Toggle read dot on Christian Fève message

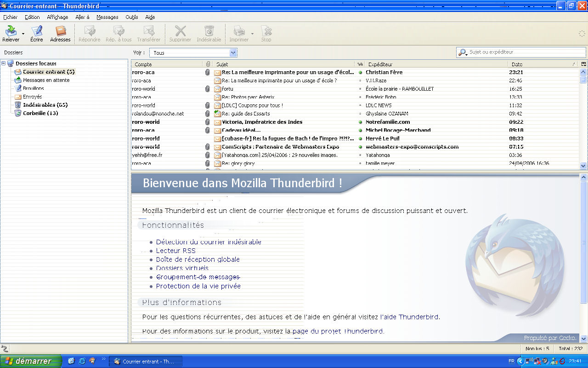click(x=361, y=72)
